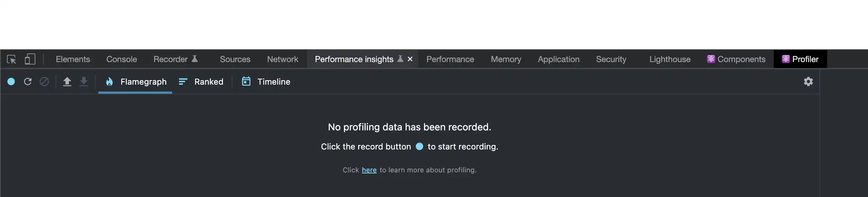
Task: Switch to the Console tab
Action: tap(122, 59)
